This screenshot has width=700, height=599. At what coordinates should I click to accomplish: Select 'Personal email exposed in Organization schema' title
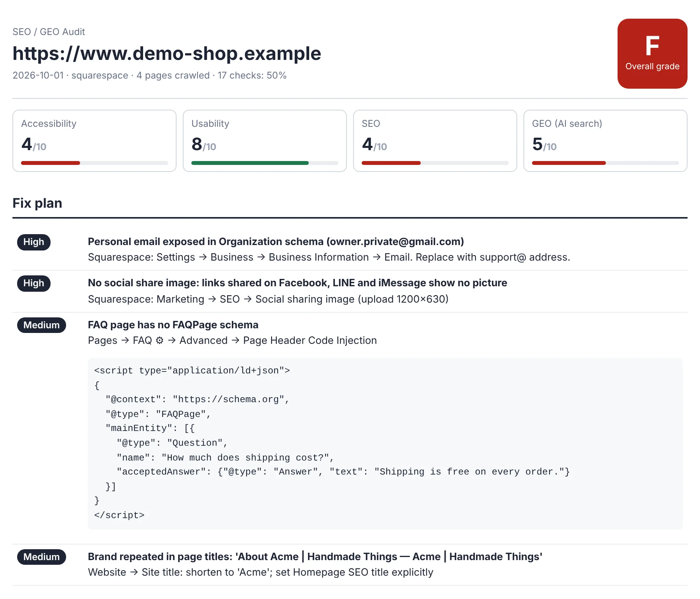click(276, 242)
